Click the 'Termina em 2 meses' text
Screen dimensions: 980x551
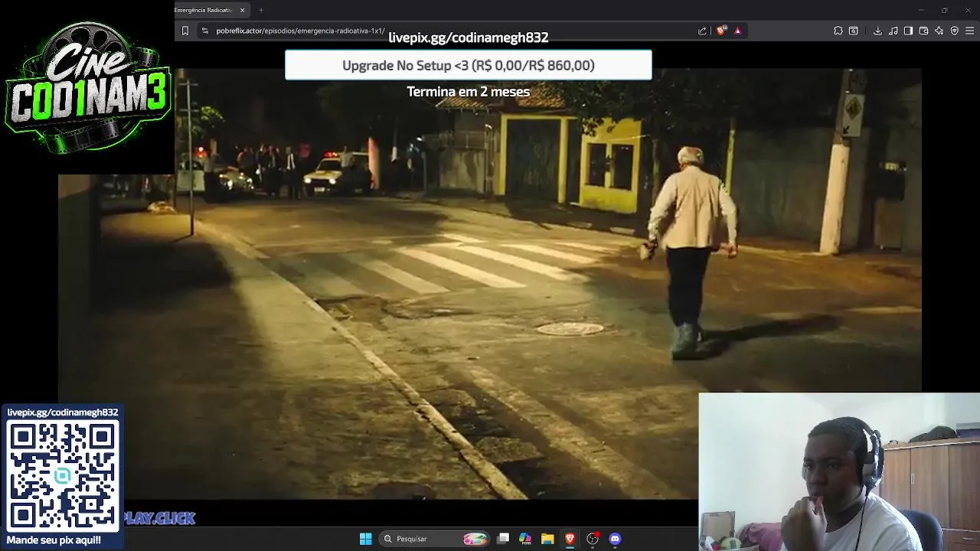click(469, 92)
